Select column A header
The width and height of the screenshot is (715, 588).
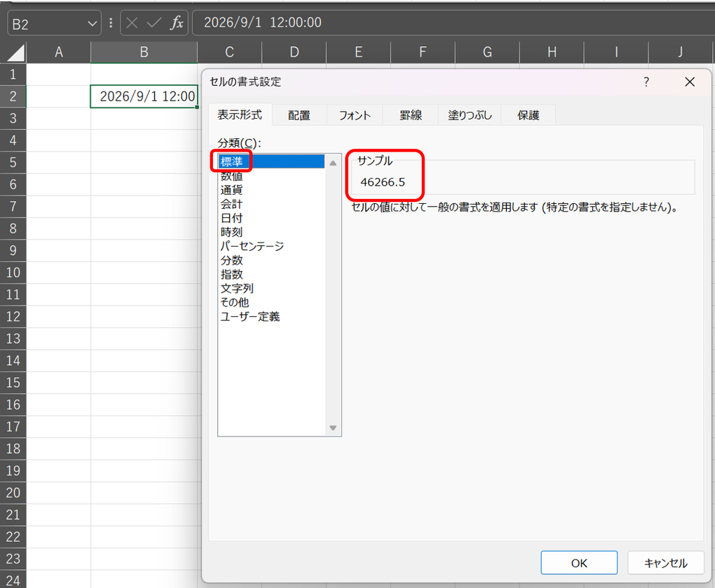click(x=59, y=52)
